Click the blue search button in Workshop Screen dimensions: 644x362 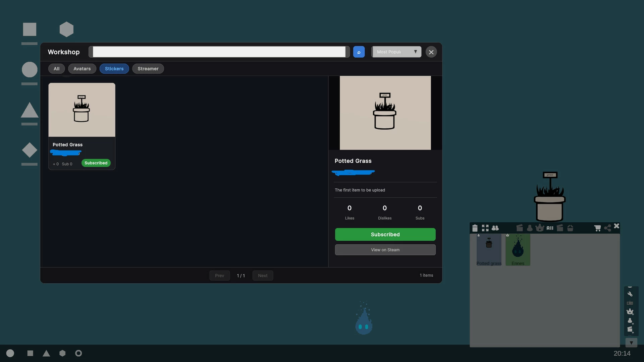[x=359, y=52]
